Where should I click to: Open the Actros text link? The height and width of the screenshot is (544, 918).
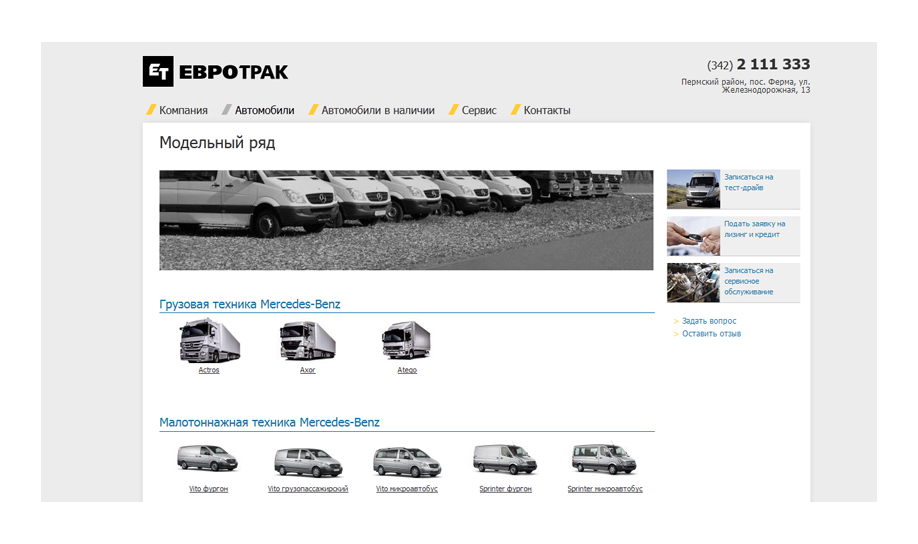209,370
